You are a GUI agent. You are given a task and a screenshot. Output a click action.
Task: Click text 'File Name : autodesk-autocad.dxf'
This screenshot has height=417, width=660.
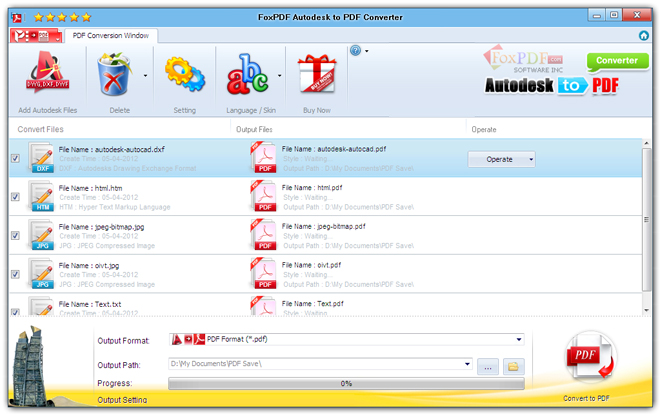pyautogui.click(x=112, y=149)
